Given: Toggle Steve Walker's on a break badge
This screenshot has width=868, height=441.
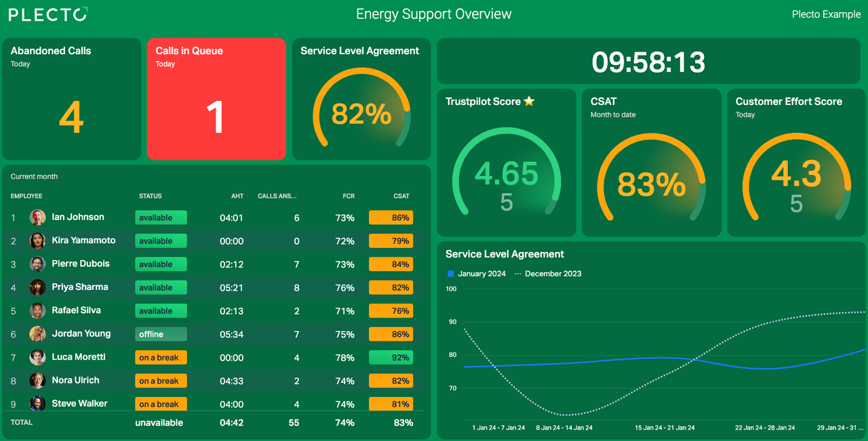Looking at the screenshot, I should click(161, 404).
